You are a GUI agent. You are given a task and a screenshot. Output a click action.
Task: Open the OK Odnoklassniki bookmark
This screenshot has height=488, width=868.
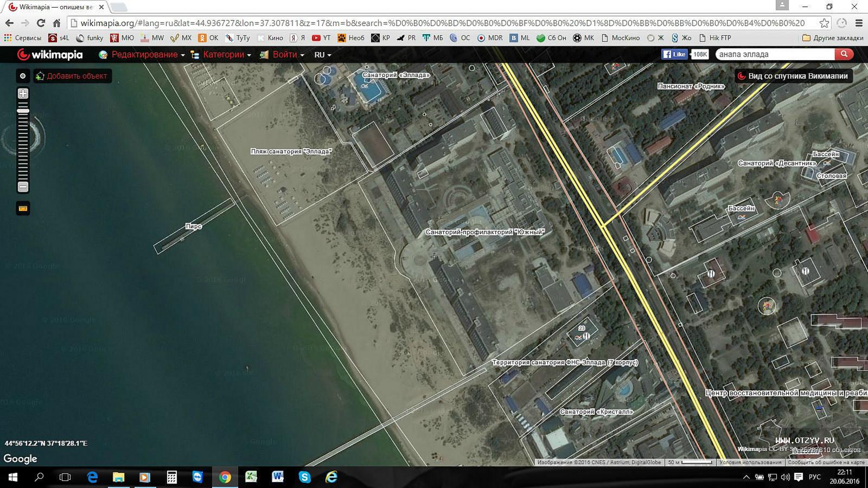pyautogui.click(x=208, y=38)
